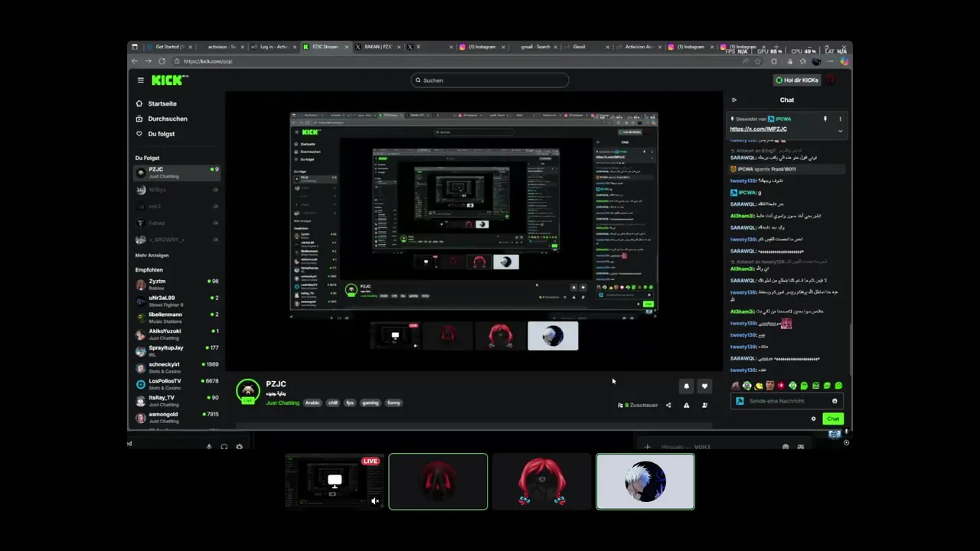Switch to the Gmail browser tab

pyautogui.click(x=587, y=47)
